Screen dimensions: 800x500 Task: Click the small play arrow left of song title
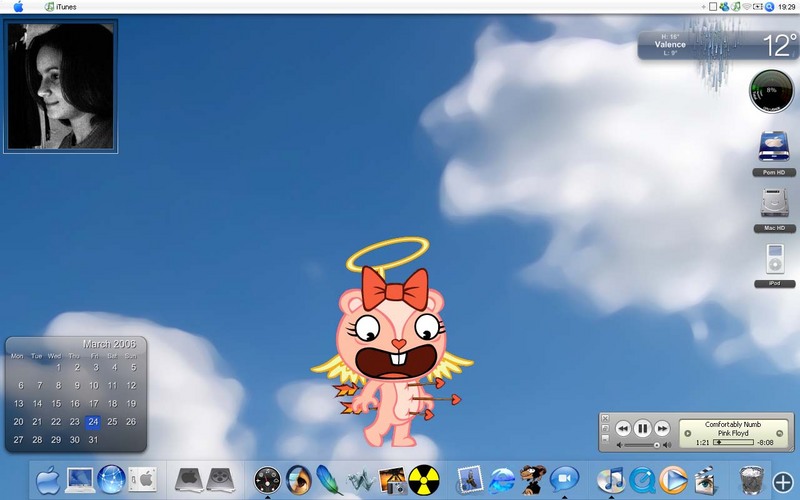[x=687, y=434]
